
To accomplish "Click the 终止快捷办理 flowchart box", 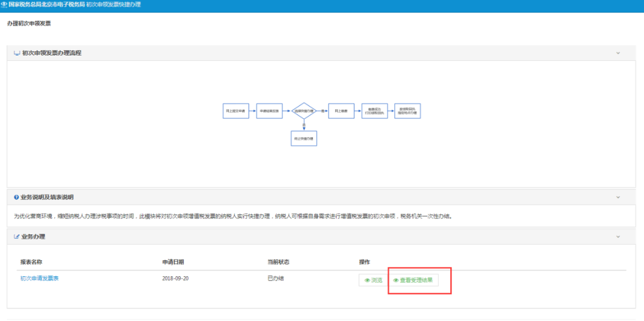I will click(x=304, y=138).
